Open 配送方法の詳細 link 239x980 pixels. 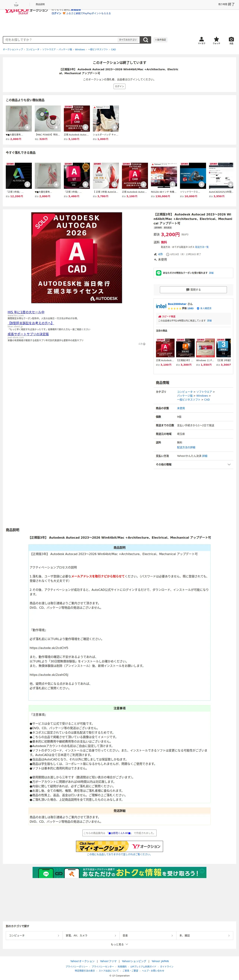[x=186, y=447]
